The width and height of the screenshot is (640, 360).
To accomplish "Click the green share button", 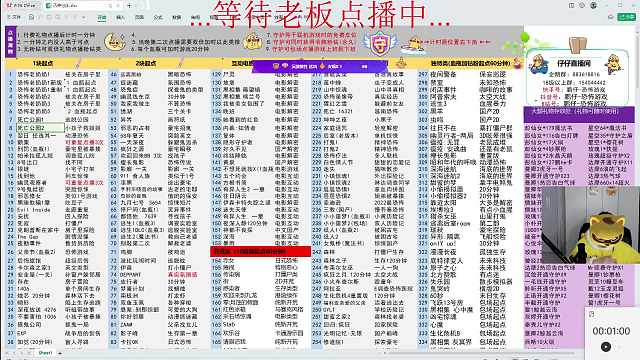I will click(627, 17).
